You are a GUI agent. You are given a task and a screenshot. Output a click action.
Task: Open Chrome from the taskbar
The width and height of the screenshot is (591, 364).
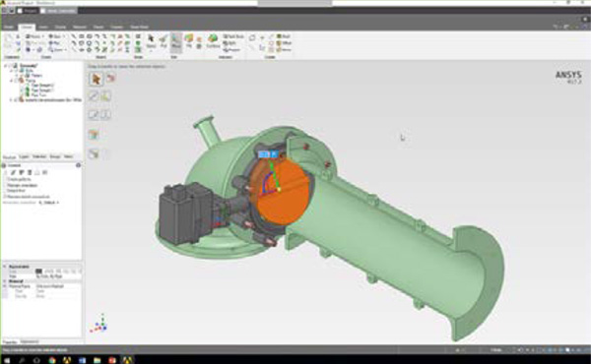(x=52, y=360)
